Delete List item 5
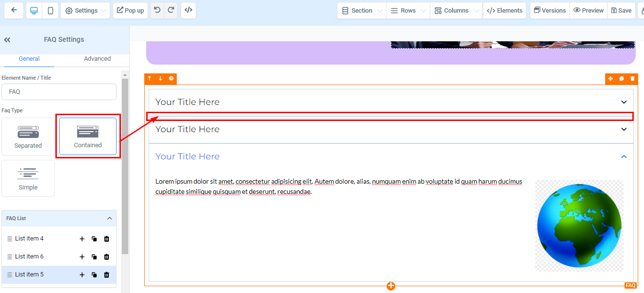The width and height of the screenshot is (644, 293). (107, 275)
